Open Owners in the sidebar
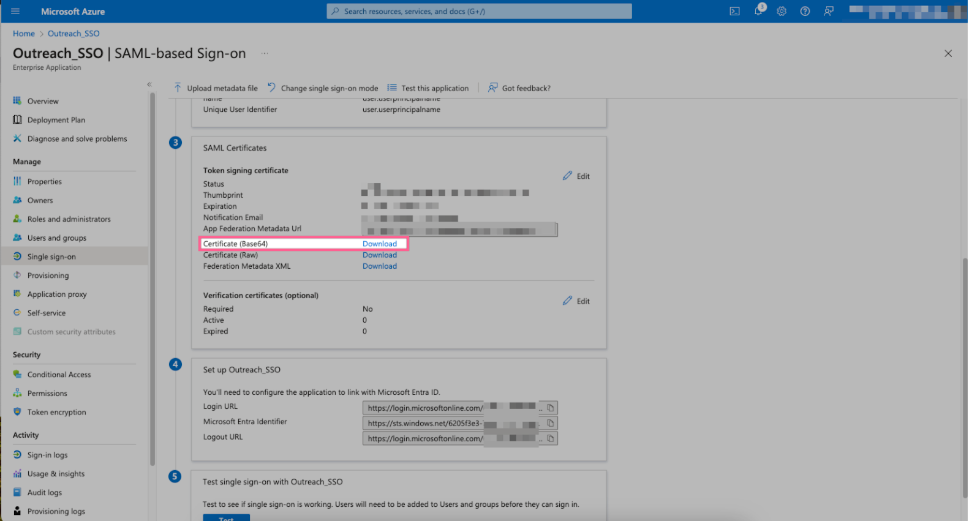 tap(40, 200)
